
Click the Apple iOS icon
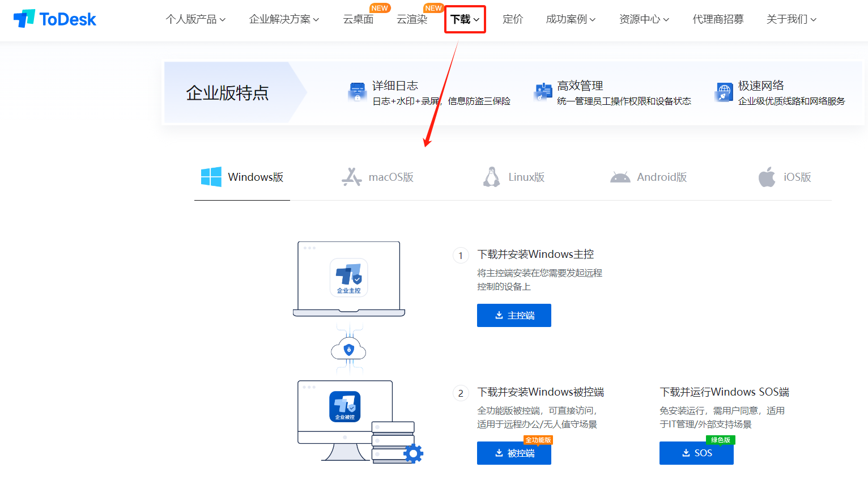[767, 177]
